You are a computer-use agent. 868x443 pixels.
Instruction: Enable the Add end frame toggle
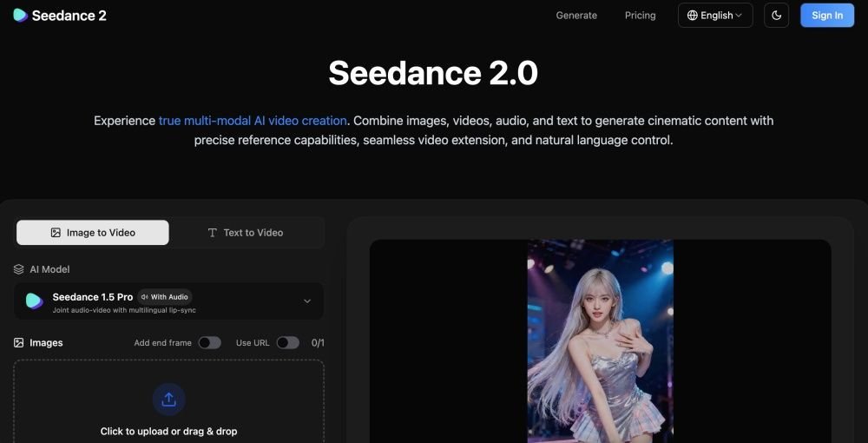pos(209,343)
